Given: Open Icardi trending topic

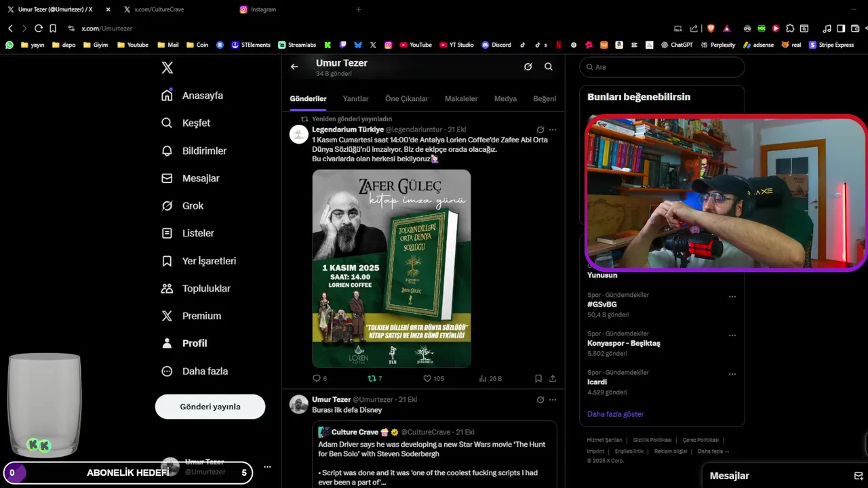Looking at the screenshot, I should pyautogui.click(x=597, y=382).
